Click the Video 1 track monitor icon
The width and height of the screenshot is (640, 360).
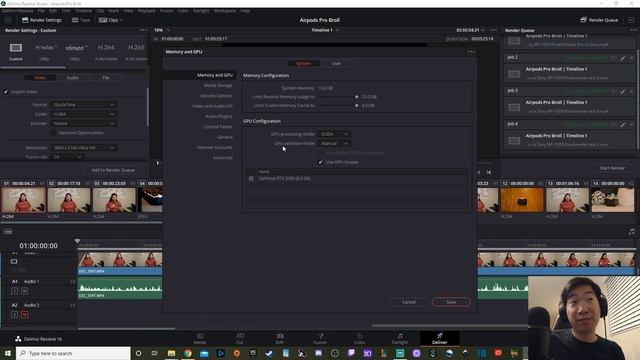(14, 261)
